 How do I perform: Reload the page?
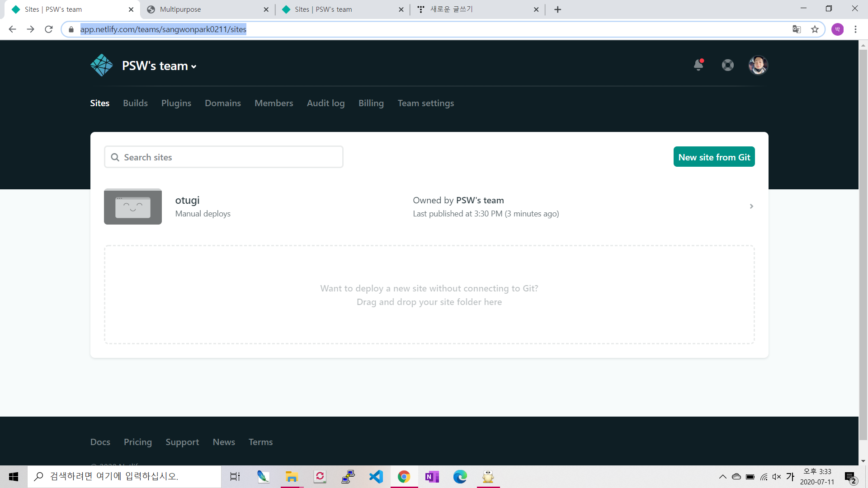49,29
